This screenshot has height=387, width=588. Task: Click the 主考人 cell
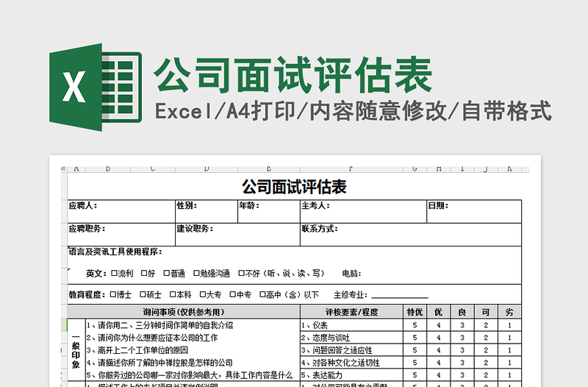point(363,212)
